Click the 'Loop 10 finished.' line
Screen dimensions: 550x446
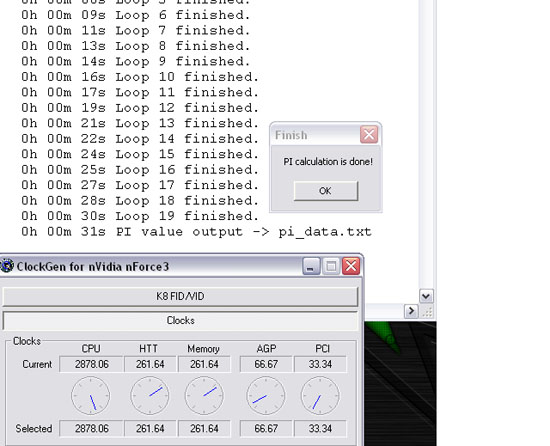[x=140, y=77]
